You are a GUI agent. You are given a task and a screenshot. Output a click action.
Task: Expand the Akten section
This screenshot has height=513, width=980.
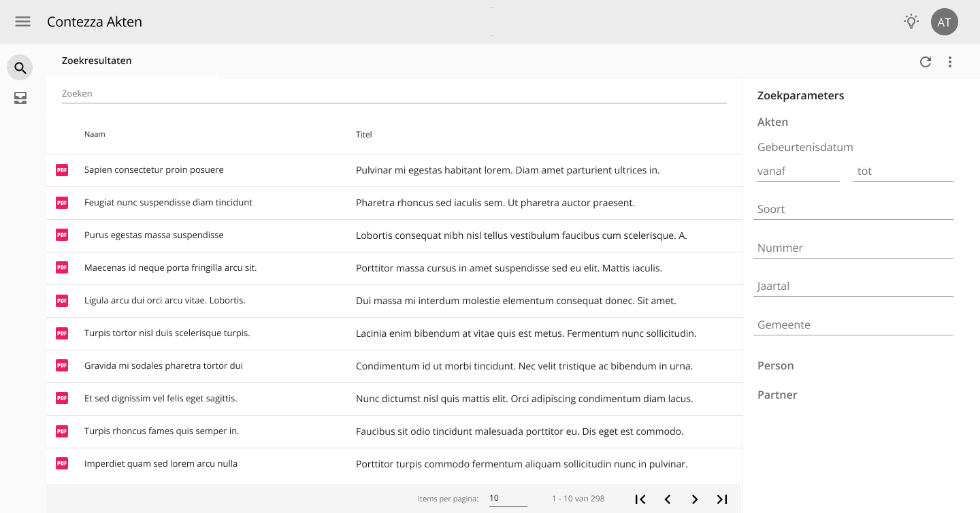[772, 122]
